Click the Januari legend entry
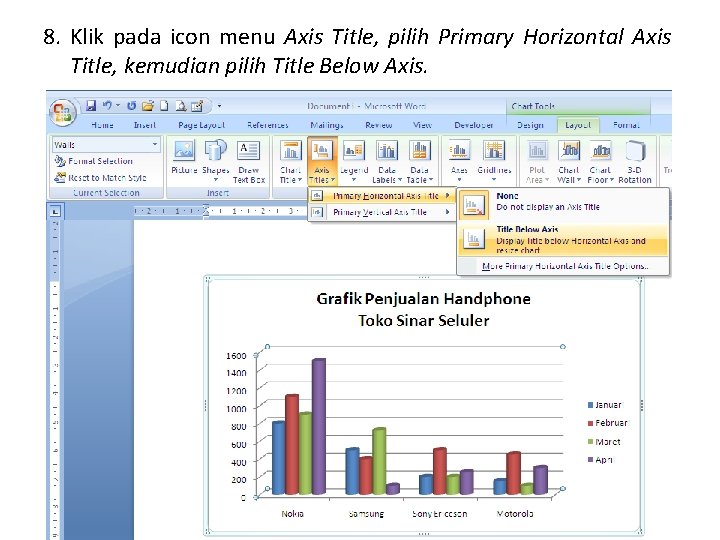Viewport: 720px width, 540px height. [x=605, y=405]
